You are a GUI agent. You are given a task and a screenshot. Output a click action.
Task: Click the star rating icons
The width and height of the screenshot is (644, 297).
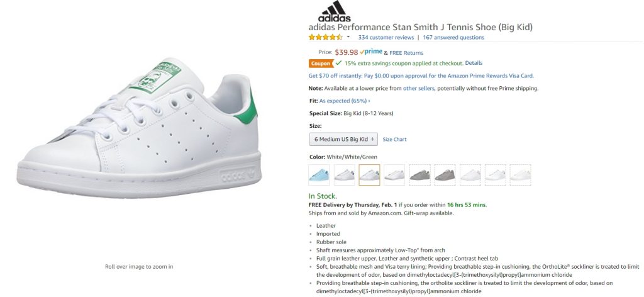(x=325, y=38)
